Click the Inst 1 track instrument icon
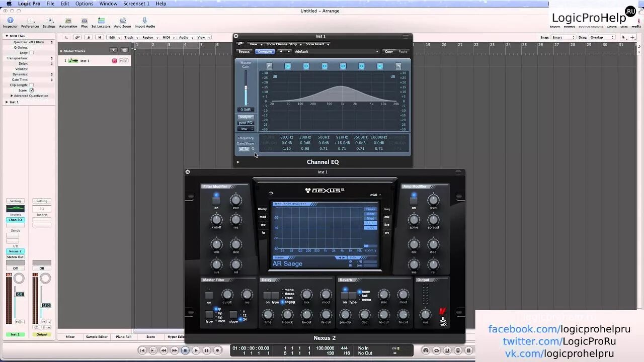 (x=73, y=61)
